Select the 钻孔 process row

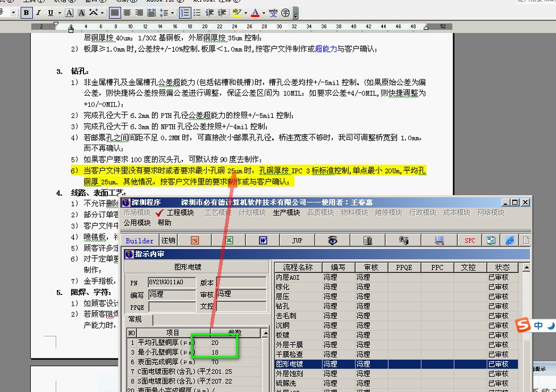[x=396, y=306]
